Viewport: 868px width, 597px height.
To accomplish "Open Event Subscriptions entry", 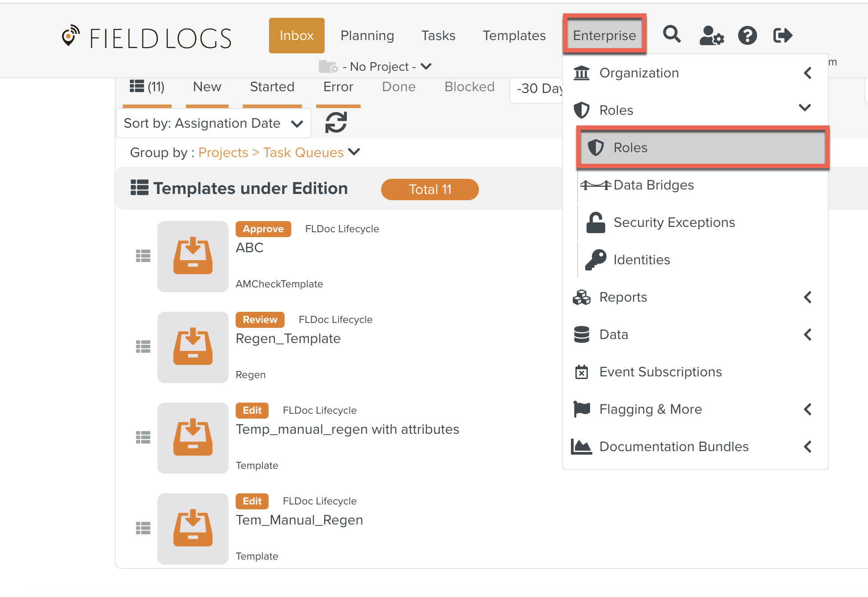I will [x=695, y=372].
